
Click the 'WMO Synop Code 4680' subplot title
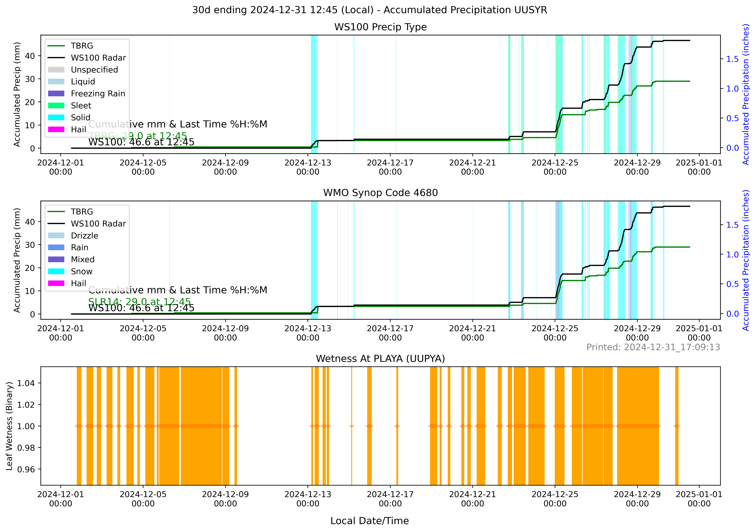click(380, 193)
